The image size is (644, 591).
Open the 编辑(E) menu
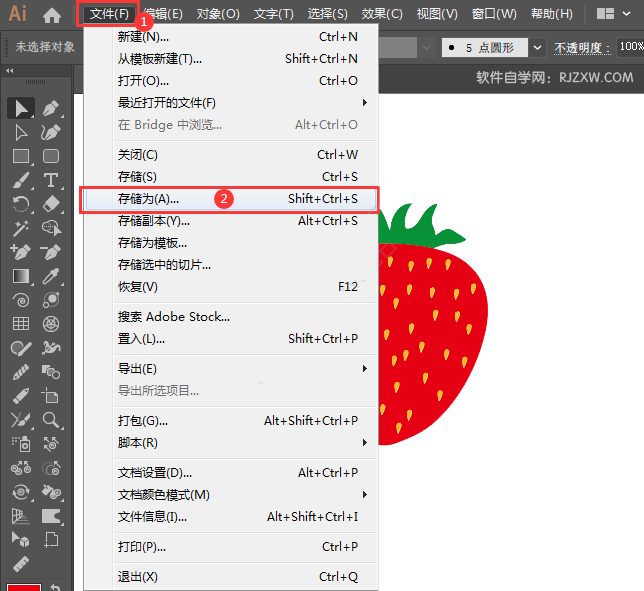coord(163,14)
